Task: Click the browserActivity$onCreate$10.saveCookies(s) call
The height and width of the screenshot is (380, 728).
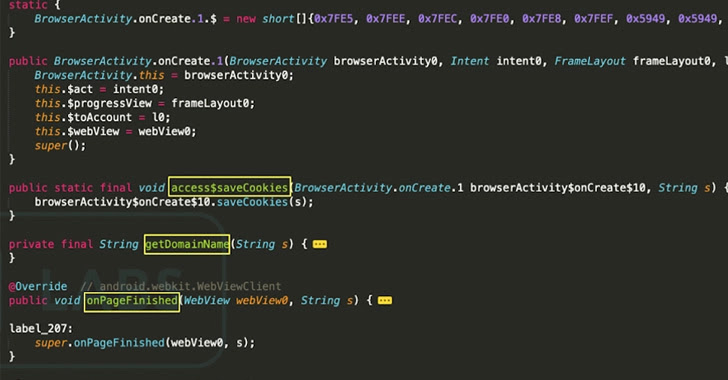Action: (x=174, y=202)
